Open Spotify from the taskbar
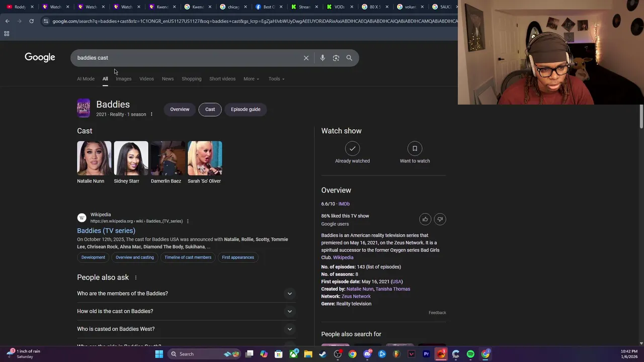Viewport: 644px width, 362px height. (470, 354)
